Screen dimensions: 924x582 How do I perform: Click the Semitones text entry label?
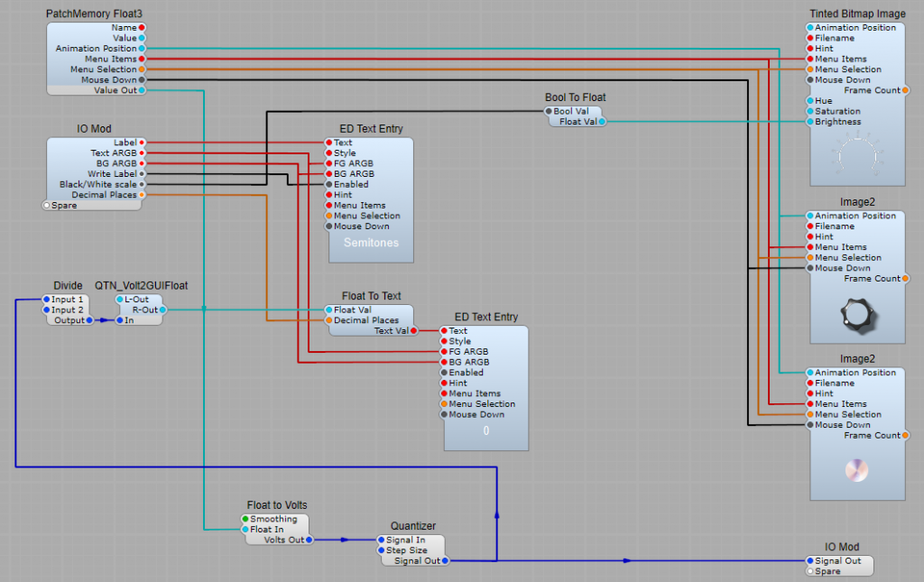tap(371, 243)
